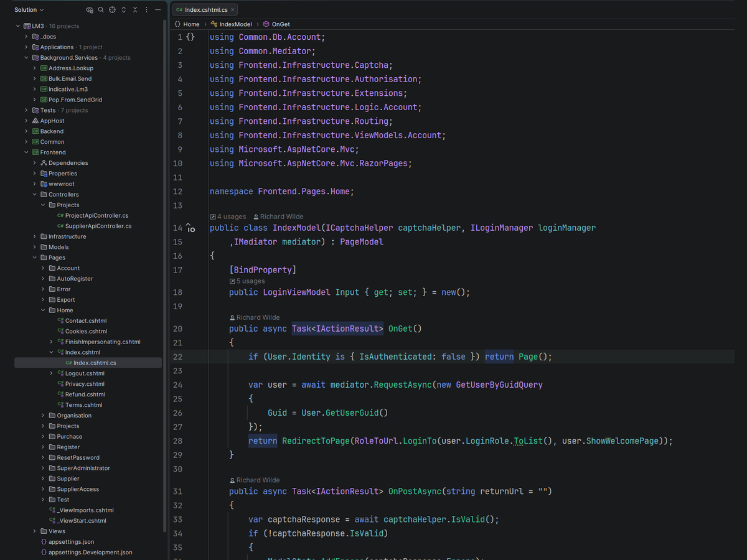Image resolution: width=747 pixels, height=560 pixels.
Task: Collapse the LM3 solution node
Action: [x=18, y=26]
